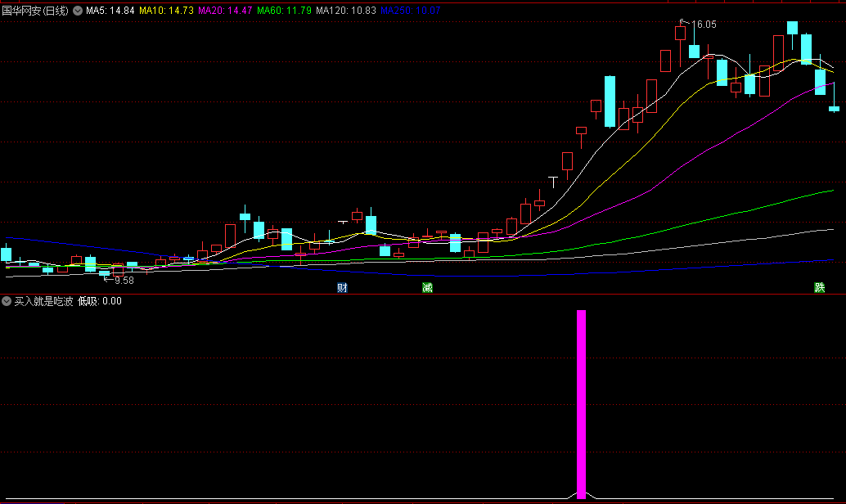Image resolution: width=846 pixels, height=504 pixels.
Task: Click the 9.58 low price label
Action: (x=124, y=280)
